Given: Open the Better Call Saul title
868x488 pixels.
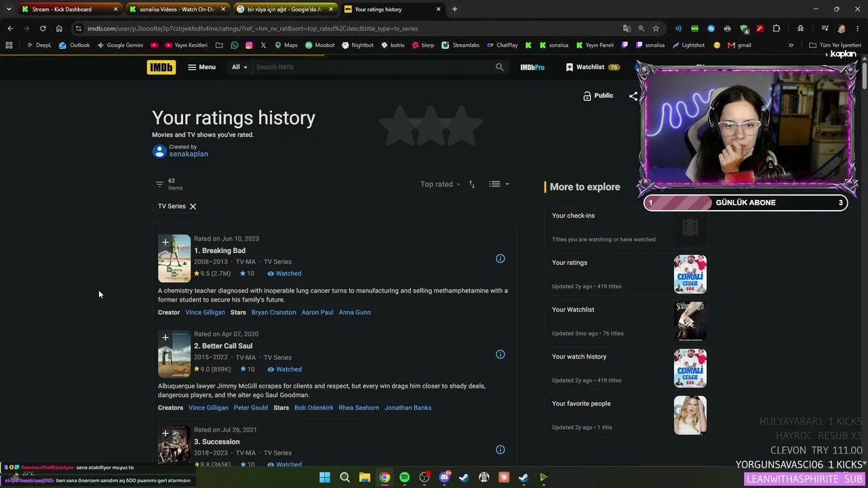Looking at the screenshot, I should (x=223, y=346).
